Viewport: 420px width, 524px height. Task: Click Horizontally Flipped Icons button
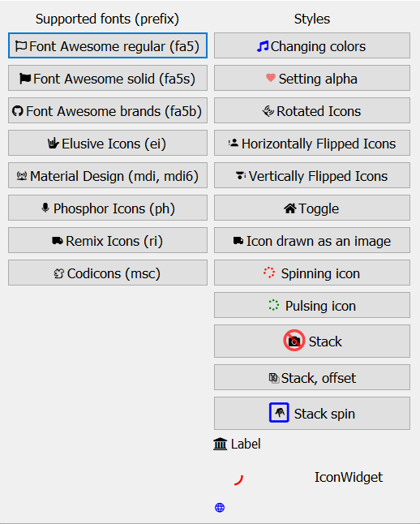[x=311, y=143]
